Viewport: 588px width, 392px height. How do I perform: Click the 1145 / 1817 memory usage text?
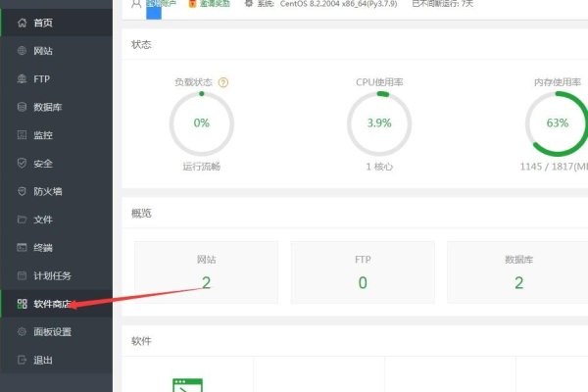(x=554, y=167)
